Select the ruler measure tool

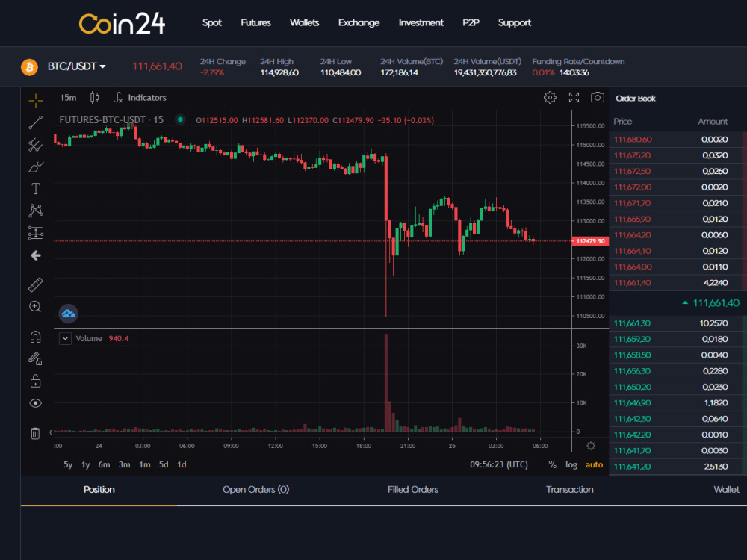(x=36, y=284)
